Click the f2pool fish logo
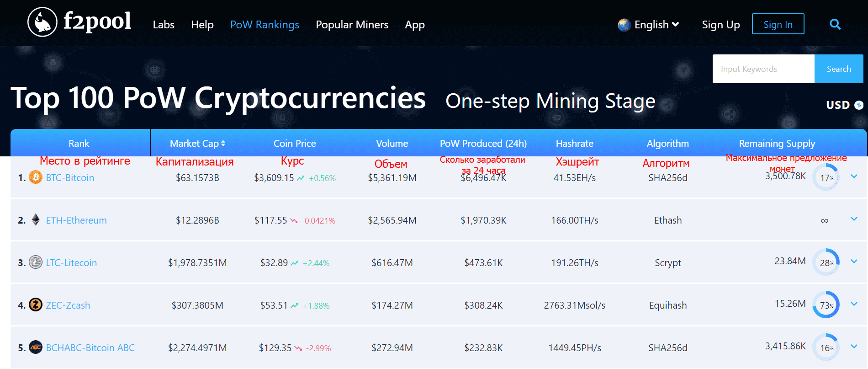 coord(42,22)
